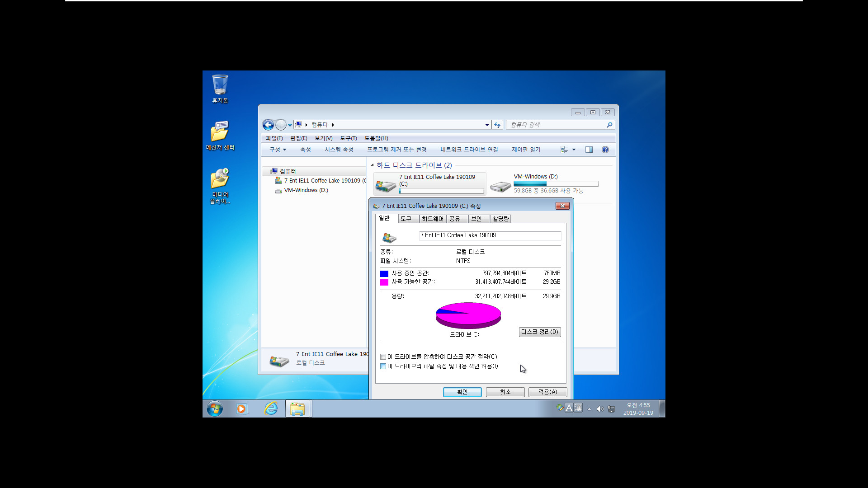Click the drive icon in properties dialog
The width and height of the screenshot is (868, 488).
389,237
